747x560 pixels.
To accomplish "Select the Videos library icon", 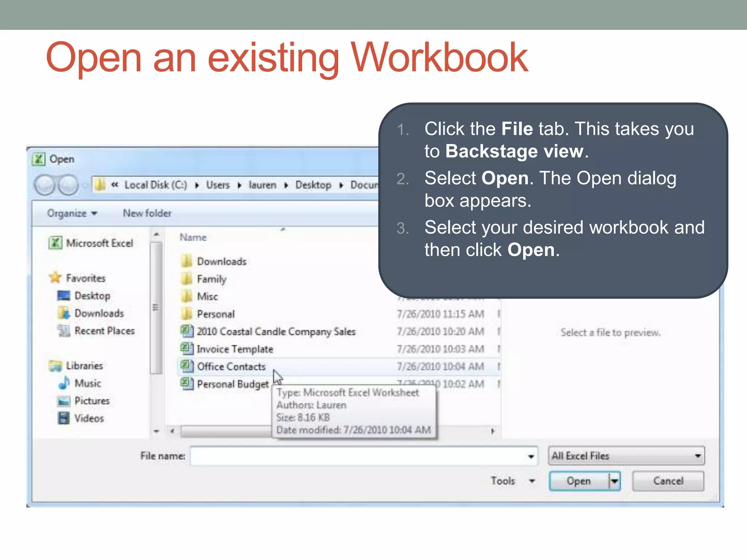I will (64, 418).
